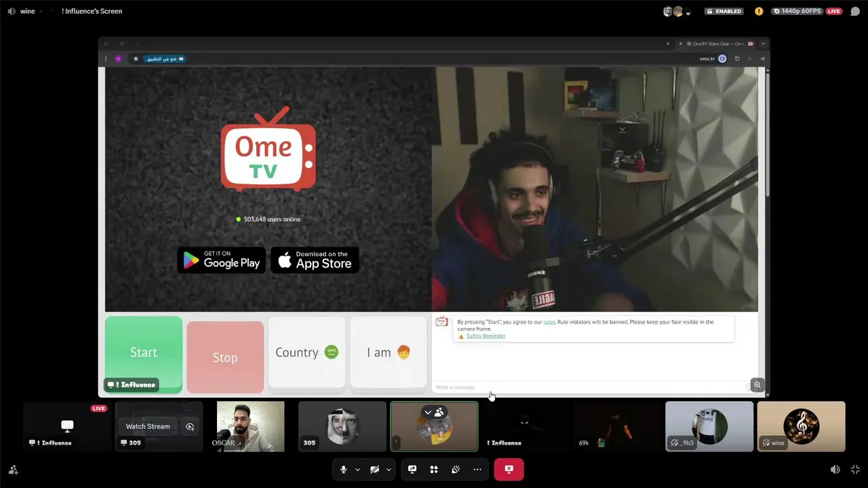Open the Country selector
Image resolution: width=868 pixels, height=488 pixels.
[x=307, y=352]
